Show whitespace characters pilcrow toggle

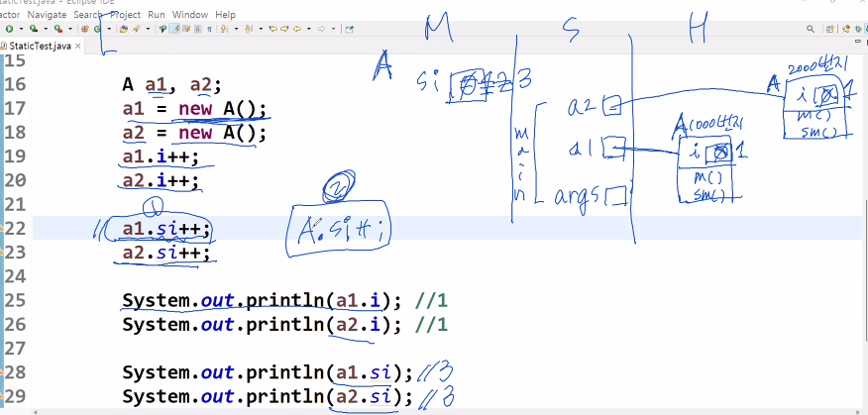209,29
